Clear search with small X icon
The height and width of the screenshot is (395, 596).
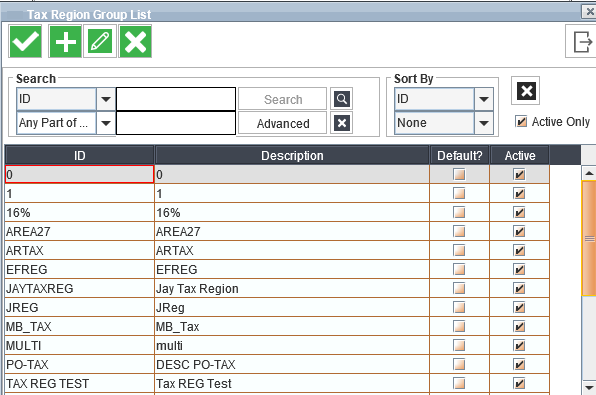(342, 123)
